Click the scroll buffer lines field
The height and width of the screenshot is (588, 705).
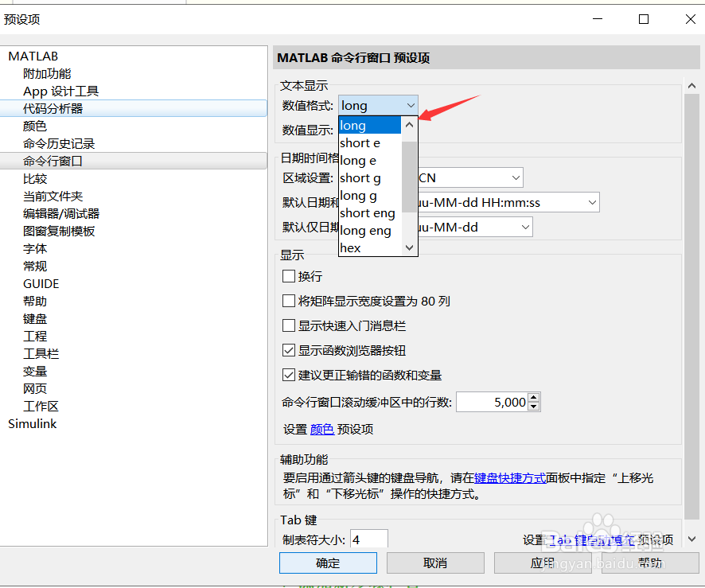click(x=492, y=402)
